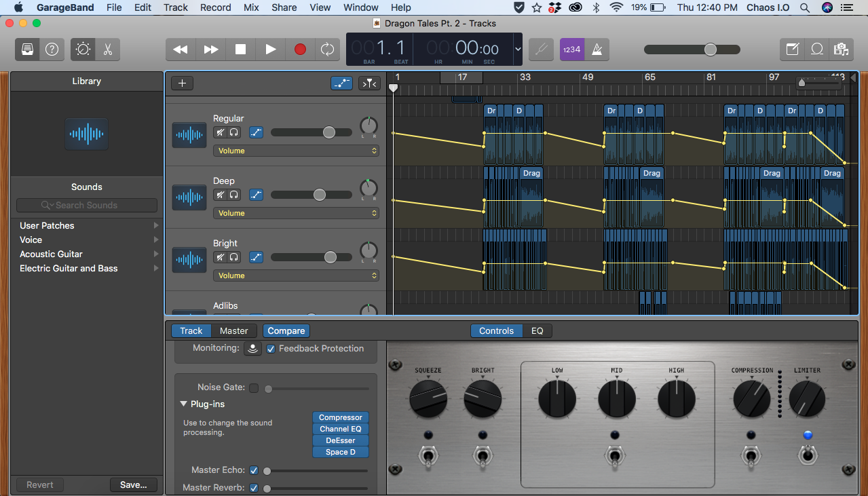Solo the Regular track with headphones icon
Screen dimensions: 868x496
click(234, 132)
